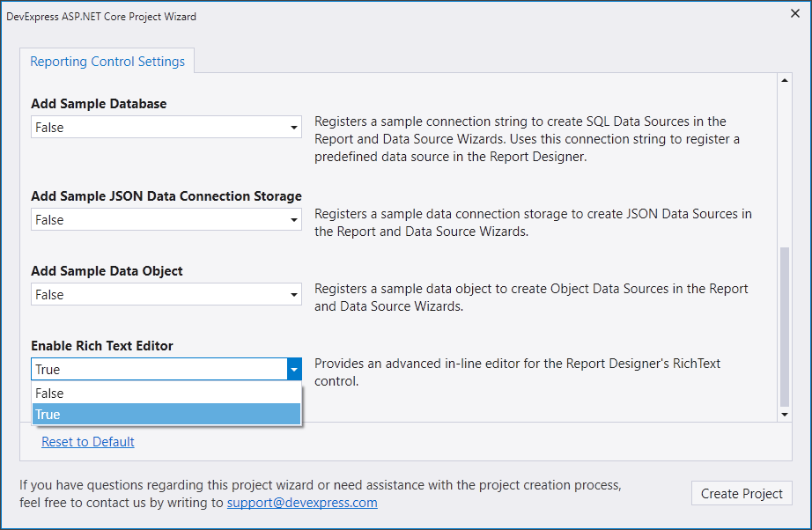
Task: Click the JSON Data Connection Storage arrow icon
Action: point(294,220)
